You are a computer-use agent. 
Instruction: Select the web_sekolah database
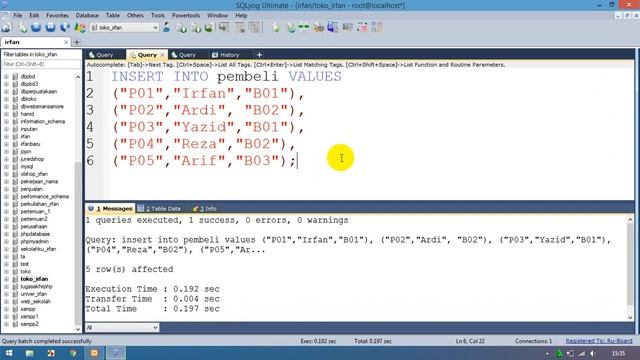tap(36, 301)
